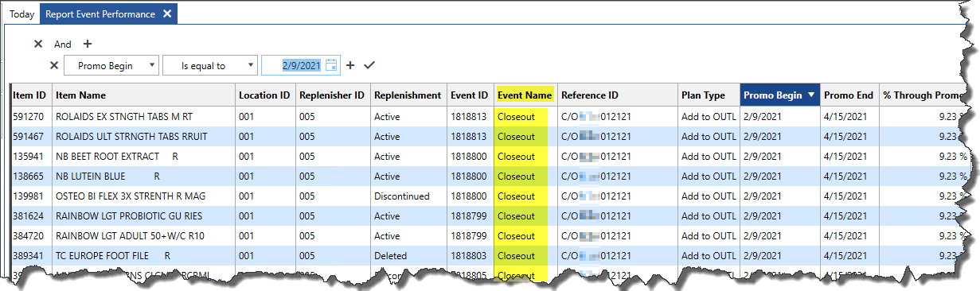Viewport: 980px width, 291px height.
Task: Click Closeout in item 591467 row
Action: 525,137
